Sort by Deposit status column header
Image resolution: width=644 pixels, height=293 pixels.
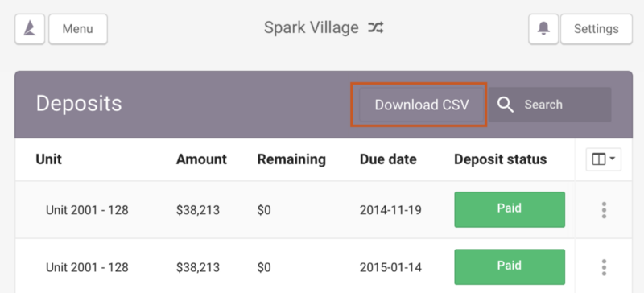500,159
